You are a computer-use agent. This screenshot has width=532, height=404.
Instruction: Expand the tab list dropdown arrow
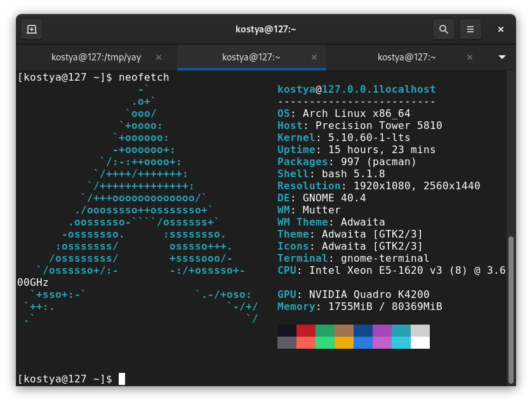pos(502,57)
